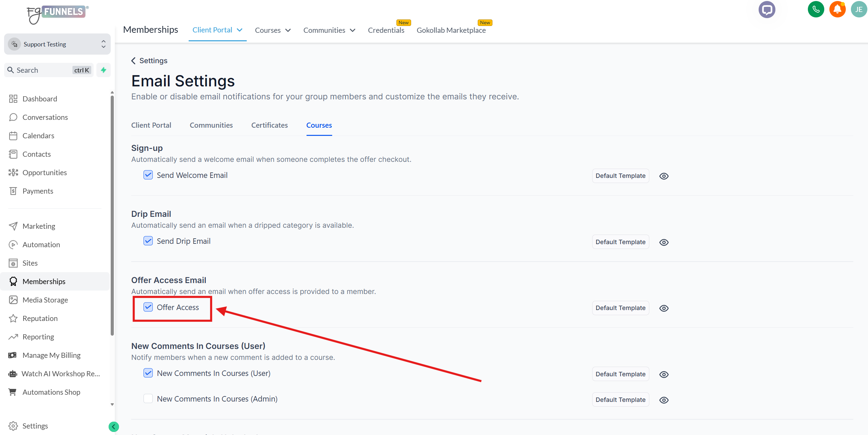Screen dimensions: 868x435
Task: Uncheck the Send Drip Email checkbox
Action: (148, 241)
